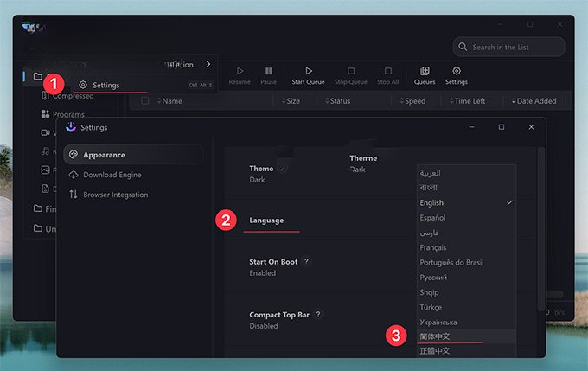Select Français language option
588x371 pixels.
(466, 247)
